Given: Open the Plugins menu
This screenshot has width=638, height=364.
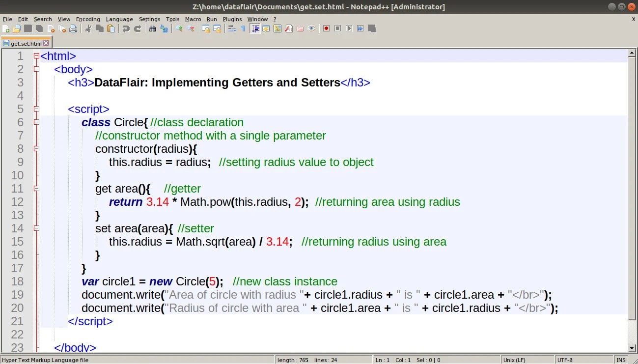Looking at the screenshot, I should click(232, 19).
